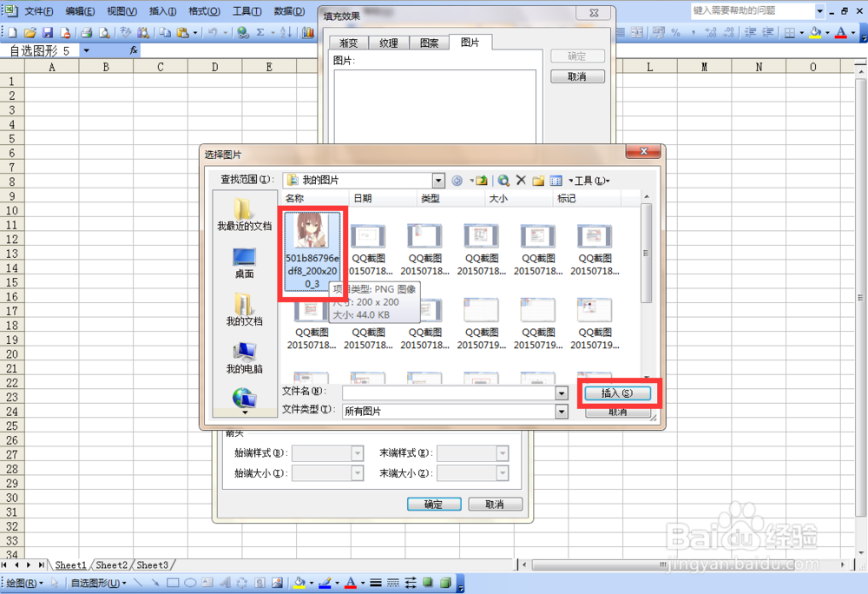
Task: Click the sort ascending icon on the toolbar
Action: (x=286, y=32)
